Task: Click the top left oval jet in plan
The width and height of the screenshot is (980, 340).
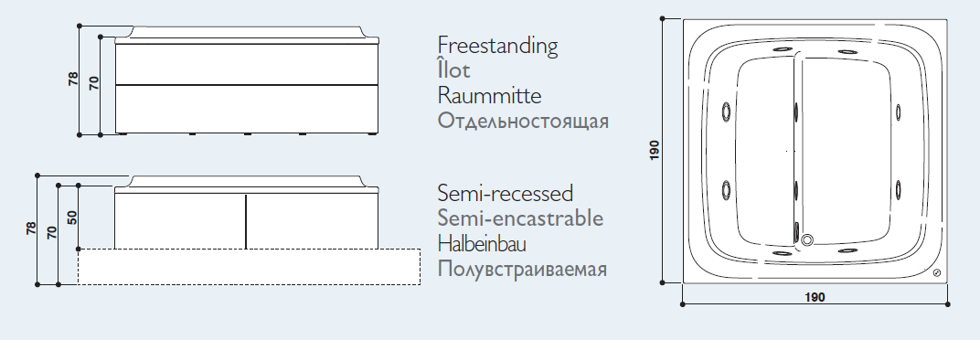Action: pyautogui.click(x=782, y=49)
